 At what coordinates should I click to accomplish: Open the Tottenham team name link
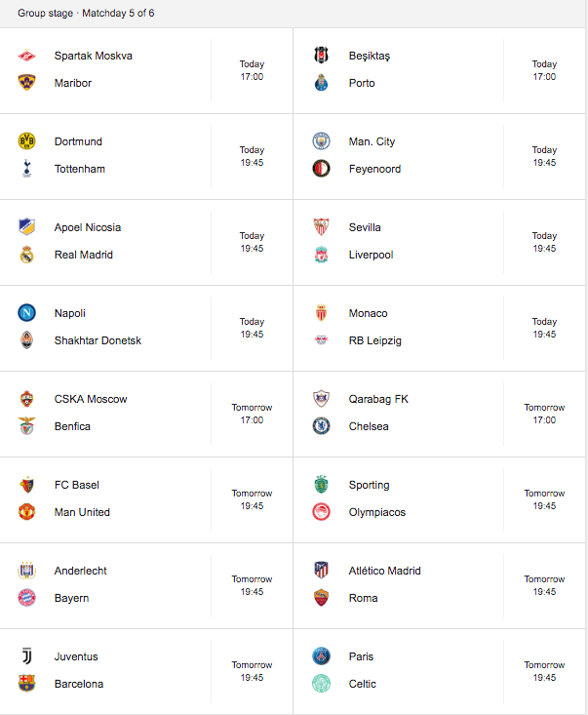click(x=80, y=169)
